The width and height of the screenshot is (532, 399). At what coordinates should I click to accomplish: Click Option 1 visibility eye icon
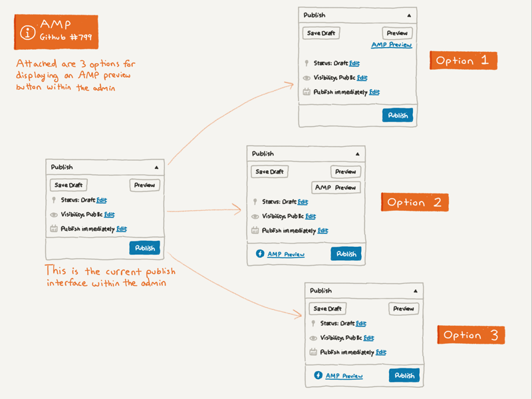pyautogui.click(x=307, y=78)
